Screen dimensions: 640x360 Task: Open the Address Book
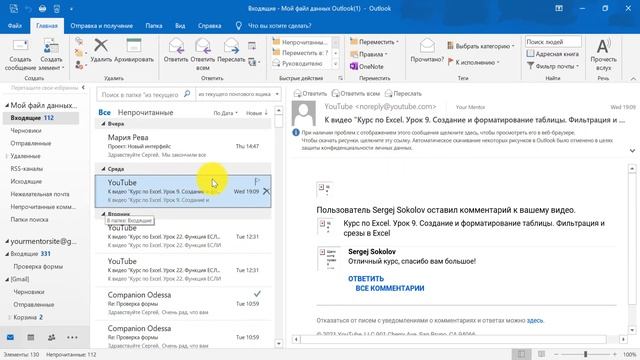[553, 53]
